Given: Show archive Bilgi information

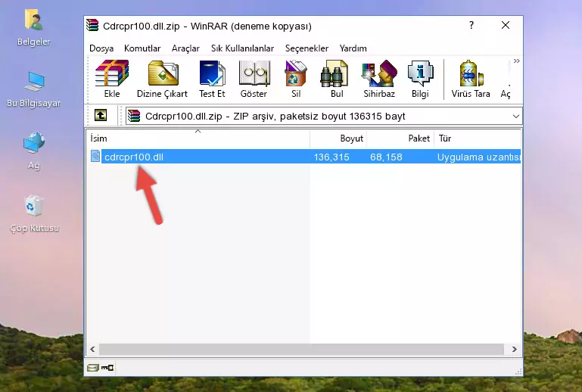Looking at the screenshot, I should pyautogui.click(x=420, y=79).
